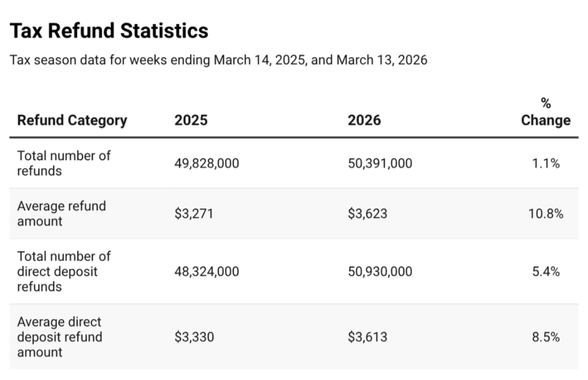
Task: Select the 2025 column header
Action: (x=191, y=120)
